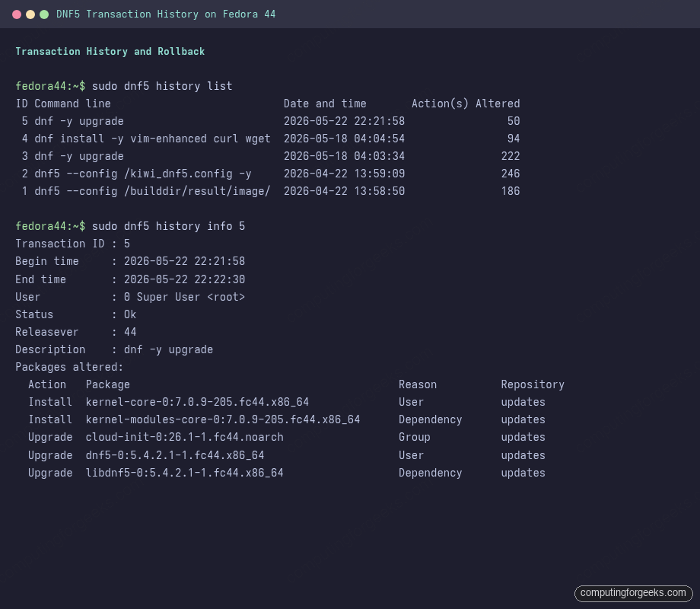Image resolution: width=700 pixels, height=609 pixels.
Task: Click the Begin time value '22:21:58' in info output
Action: coord(219,261)
